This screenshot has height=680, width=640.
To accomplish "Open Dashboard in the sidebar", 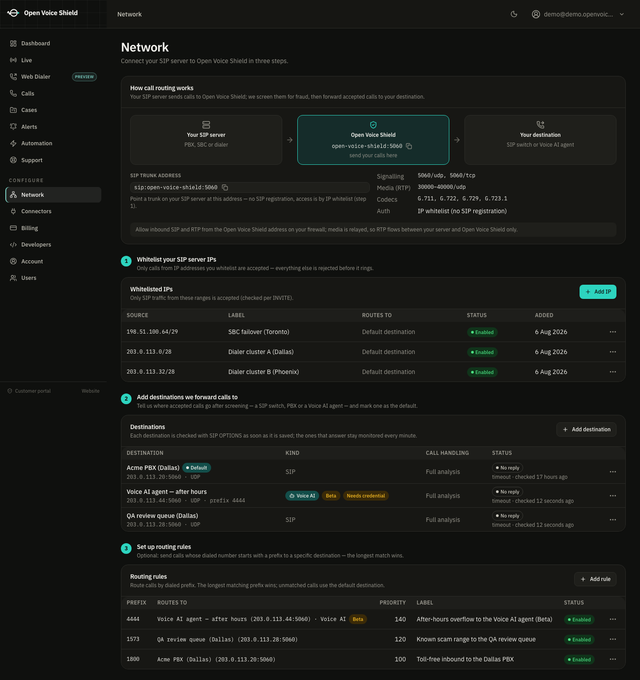I will [x=53, y=43].
